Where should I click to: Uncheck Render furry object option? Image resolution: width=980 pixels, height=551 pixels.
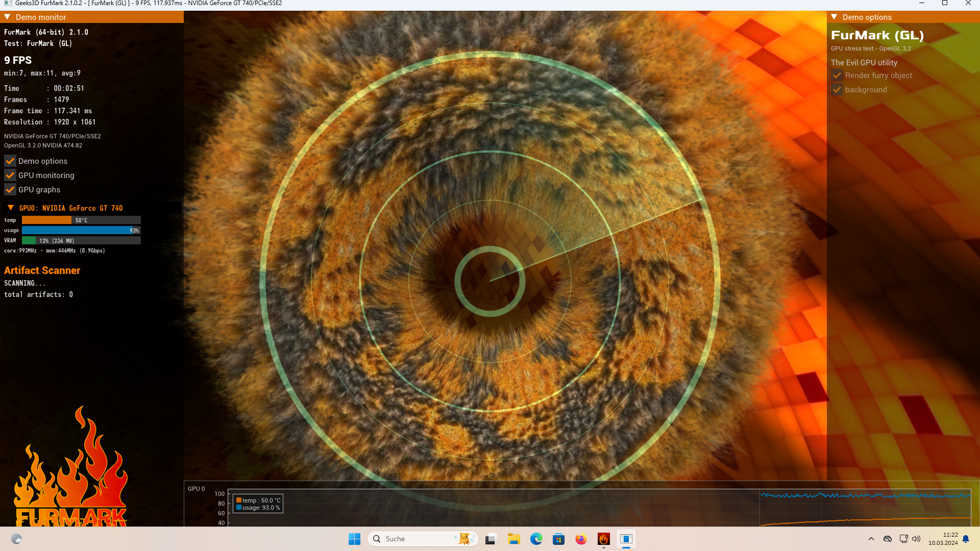837,76
